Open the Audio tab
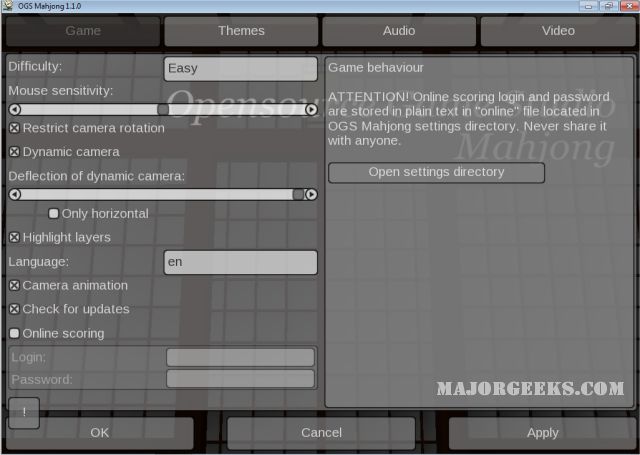 pyautogui.click(x=399, y=31)
